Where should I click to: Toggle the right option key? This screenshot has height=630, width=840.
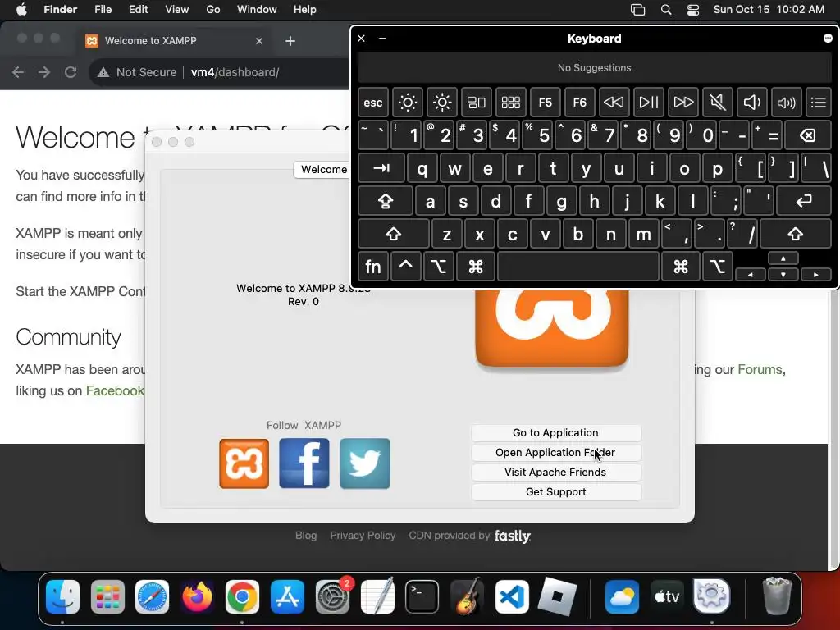tap(717, 267)
